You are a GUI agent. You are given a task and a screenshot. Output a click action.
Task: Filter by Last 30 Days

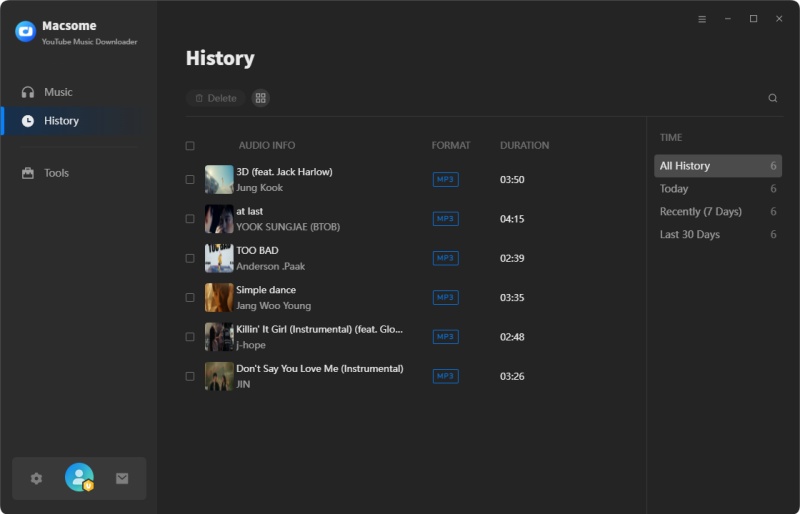718,234
